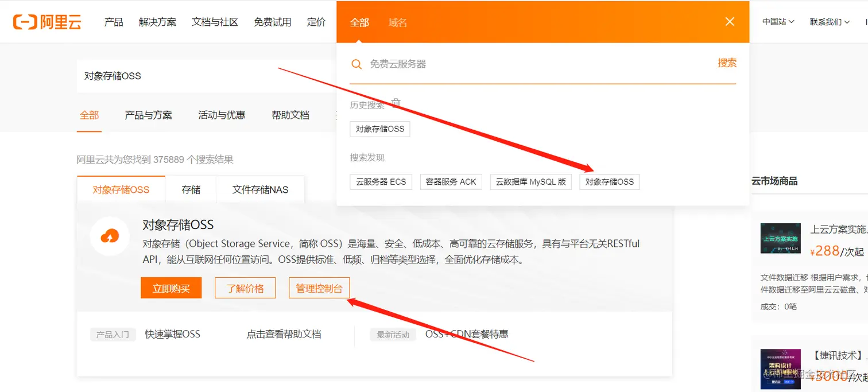Select the 容器服务 ACK suggestion tag
Screen dimensions: 868x392
pos(451,182)
